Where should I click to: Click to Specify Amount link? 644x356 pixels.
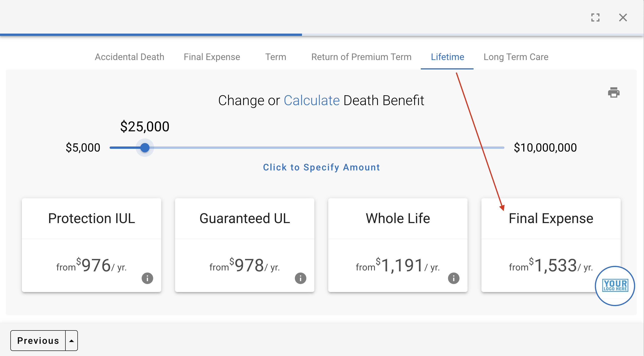click(x=321, y=167)
